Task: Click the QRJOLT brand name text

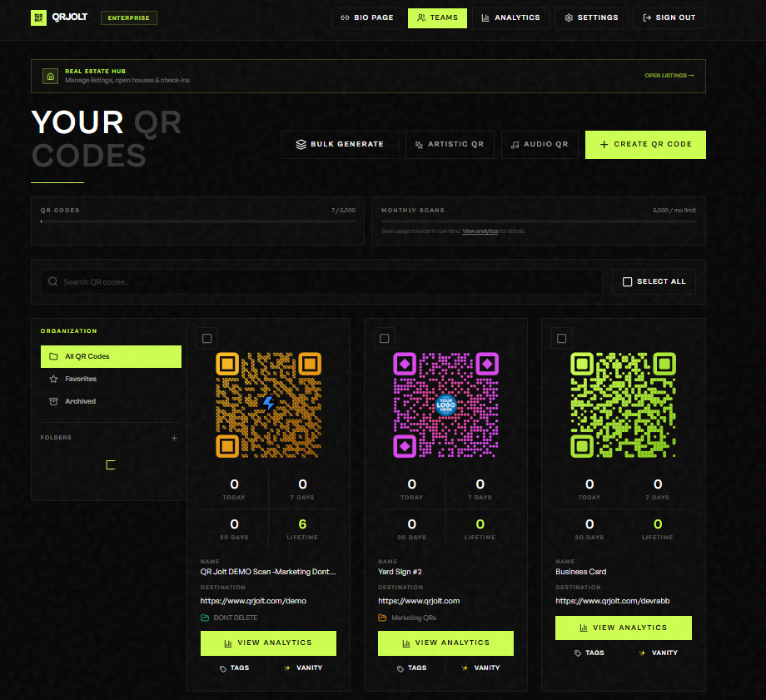Action: point(70,17)
